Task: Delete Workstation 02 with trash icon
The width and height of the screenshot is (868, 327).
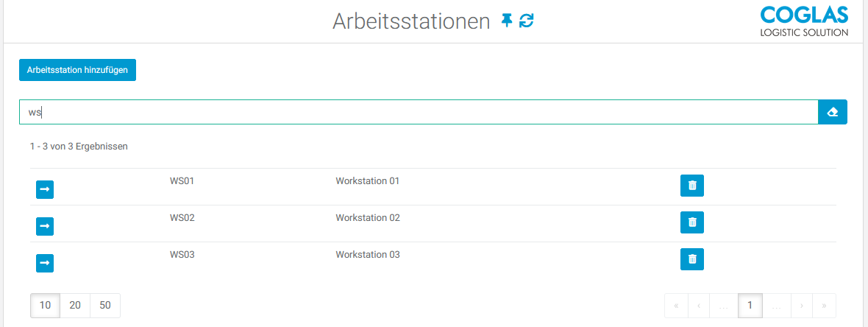Action: [x=692, y=222]
